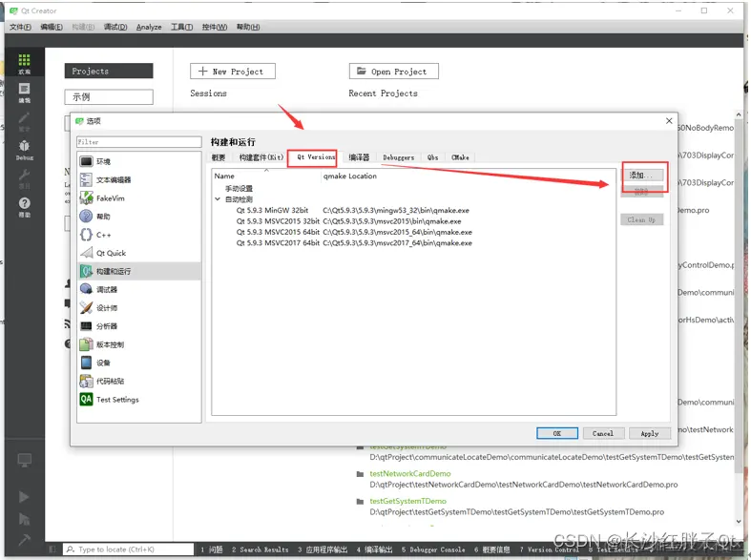Click the 添加... button
This screenshot has width=751, height=560.
click(x=642, y=176)
